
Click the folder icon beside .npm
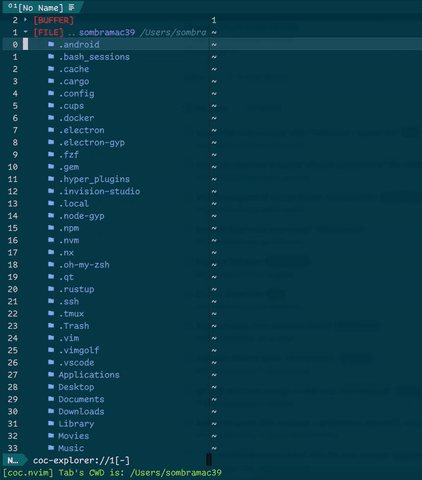(x=51, y=228)
